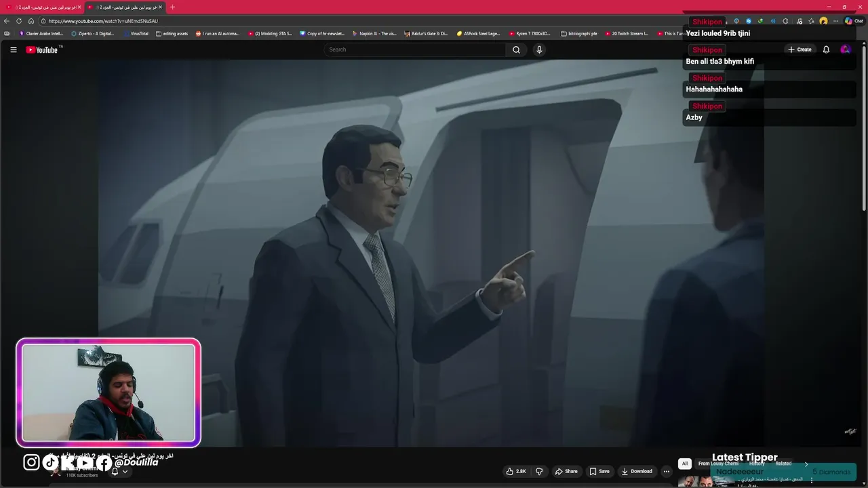The width and height of the screenshot is (868, 488).
Task: Click the webcam overlay feed
Action: pyautogui.click(x=108, y=392)
